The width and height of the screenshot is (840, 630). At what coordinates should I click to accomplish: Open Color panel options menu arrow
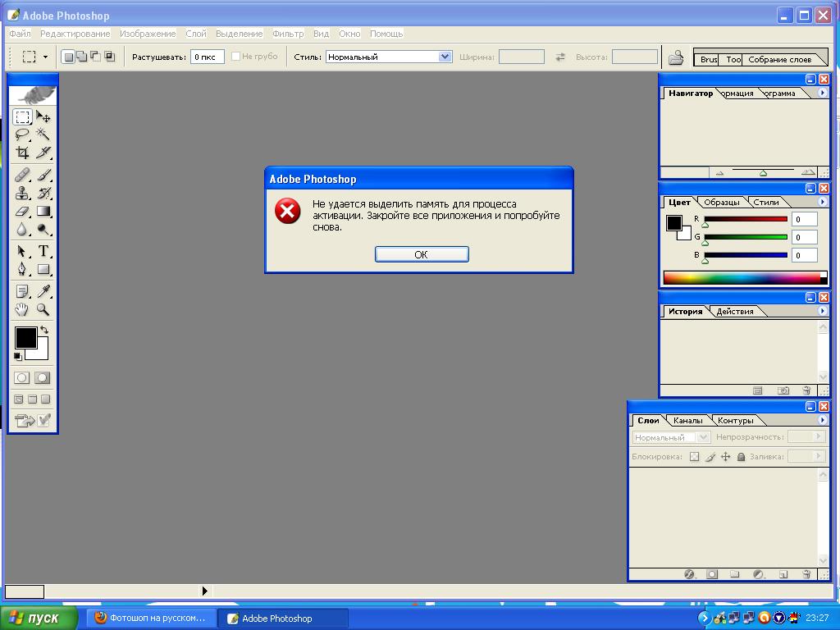(822, 202)
